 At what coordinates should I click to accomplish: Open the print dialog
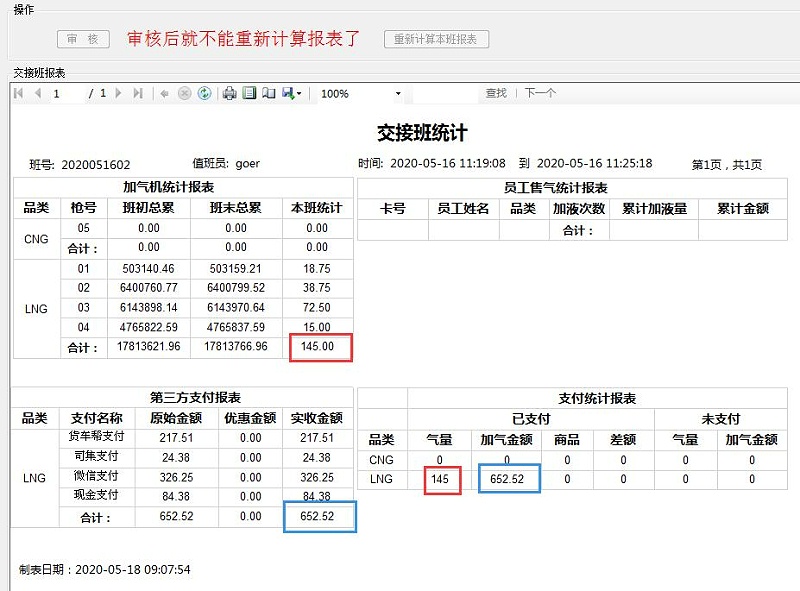pyautogui.click(x=231, y=93)
